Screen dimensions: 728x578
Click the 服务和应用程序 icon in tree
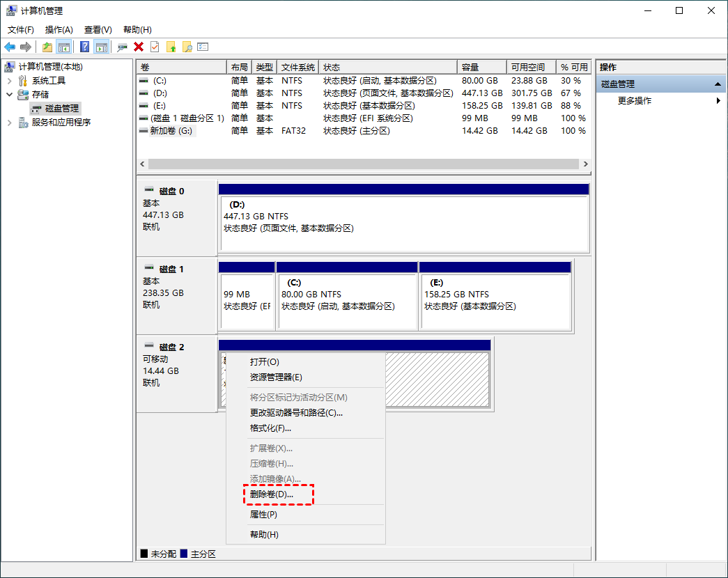(23, 123)
